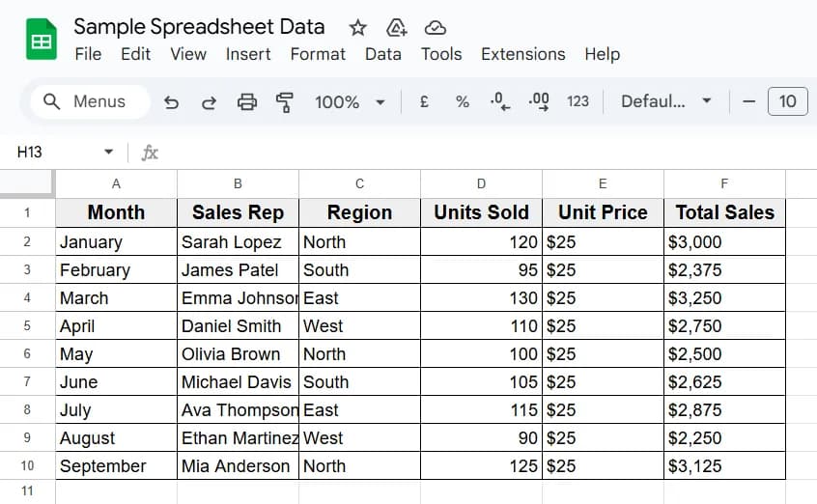The image size is (817, 504).
Task: Select column A header
Action: click(116, 183)
